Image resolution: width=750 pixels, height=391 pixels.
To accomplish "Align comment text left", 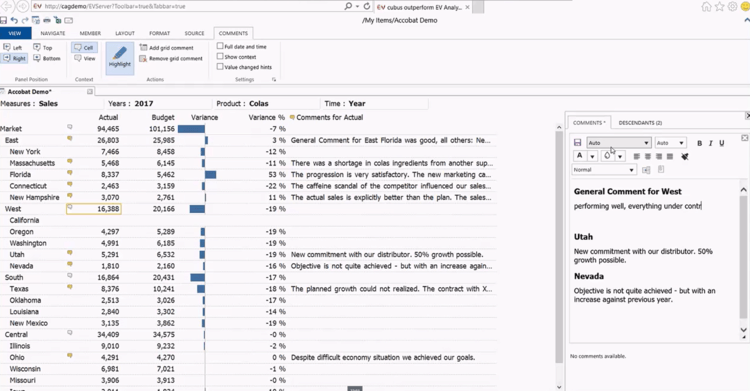I will tap(636, 156).
